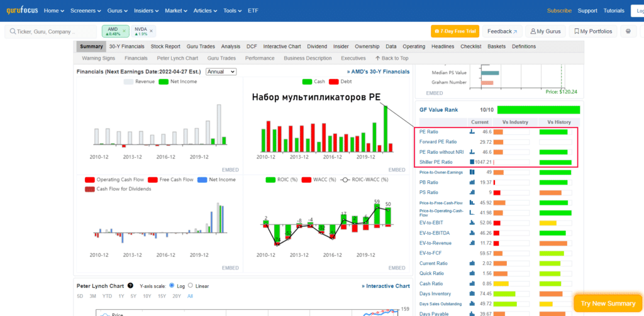Expand the Screeners menu
644x316 pixels.
click(x=85, y=11)
